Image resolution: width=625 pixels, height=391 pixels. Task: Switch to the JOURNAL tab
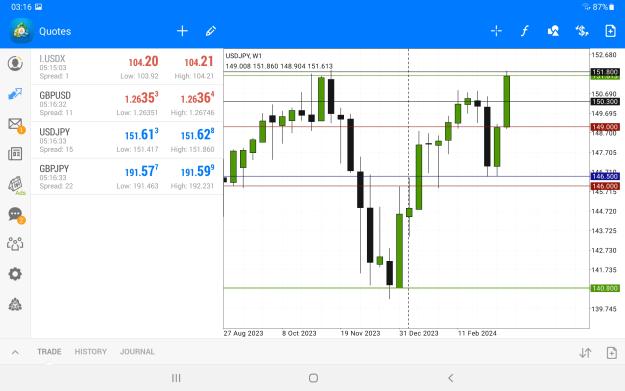click(x=137, y=352)
